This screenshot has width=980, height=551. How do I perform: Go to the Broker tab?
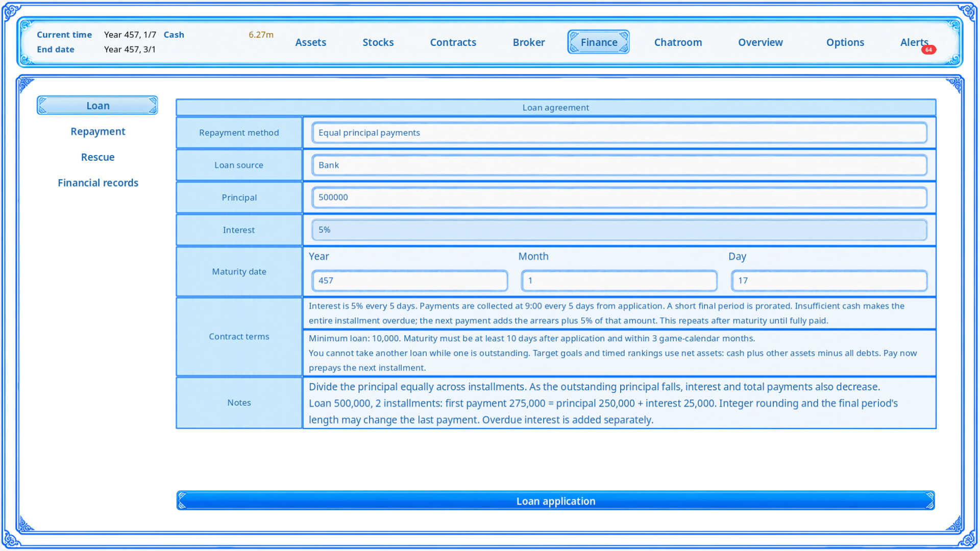[528, 42]
